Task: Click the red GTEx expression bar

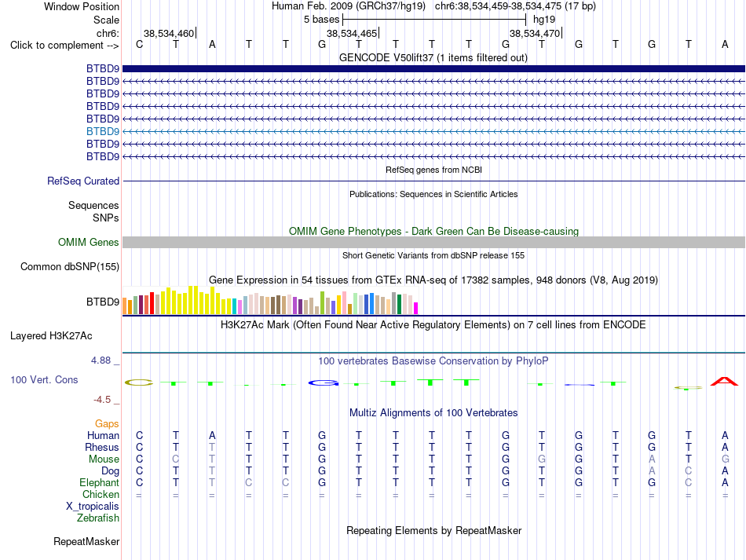Action: point(152,303)
